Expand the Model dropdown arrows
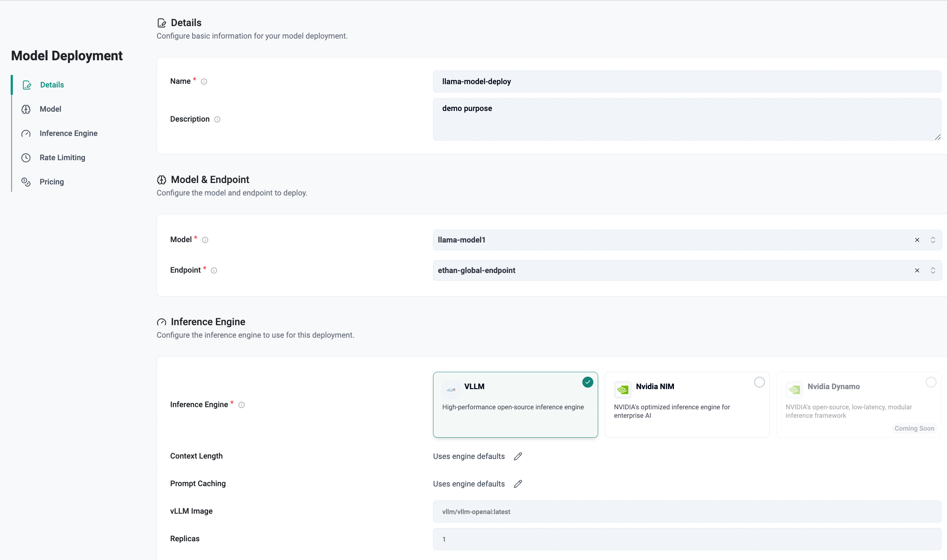The width and height of the screenshot is (947, 560). pos(933,240)
